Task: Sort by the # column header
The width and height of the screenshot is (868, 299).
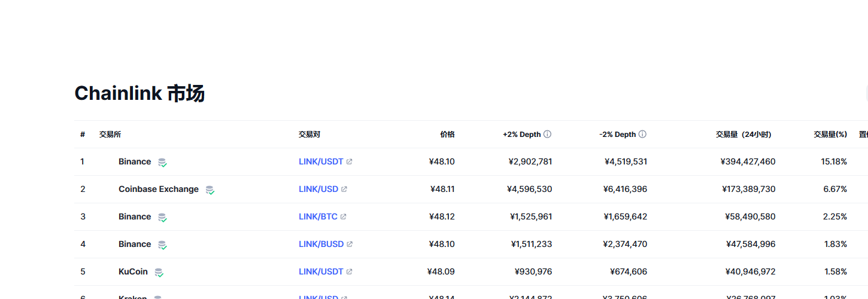Action: coord(83,135)
